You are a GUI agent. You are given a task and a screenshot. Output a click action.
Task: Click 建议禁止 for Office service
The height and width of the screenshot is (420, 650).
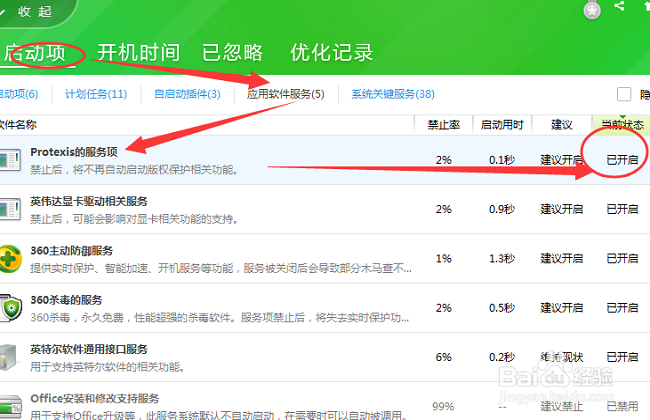tap(562, 406)
